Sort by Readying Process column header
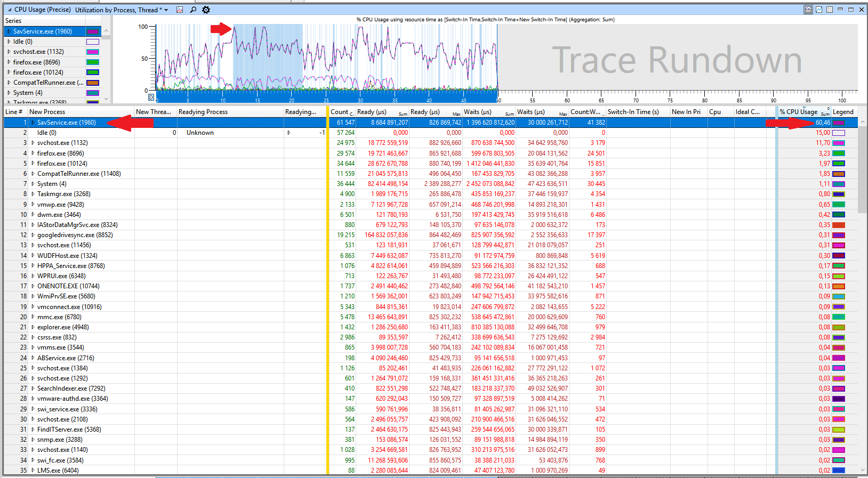This screenshot has width=868, height=478. click(230, 112)
